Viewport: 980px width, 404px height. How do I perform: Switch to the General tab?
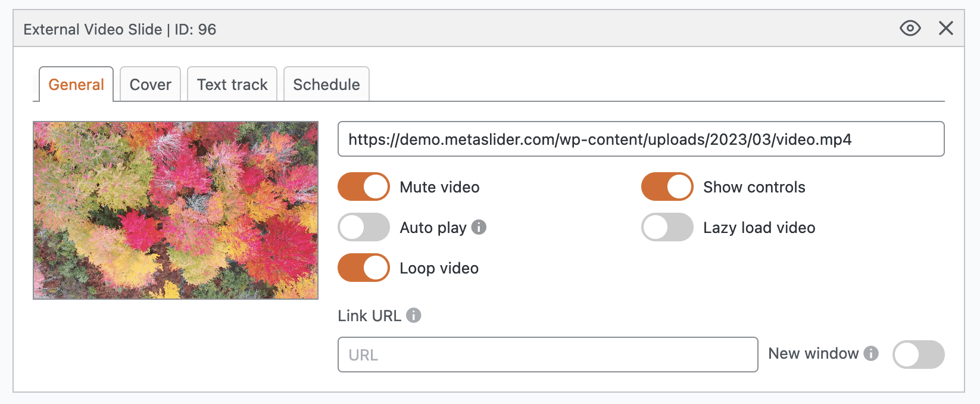point(76,85)
